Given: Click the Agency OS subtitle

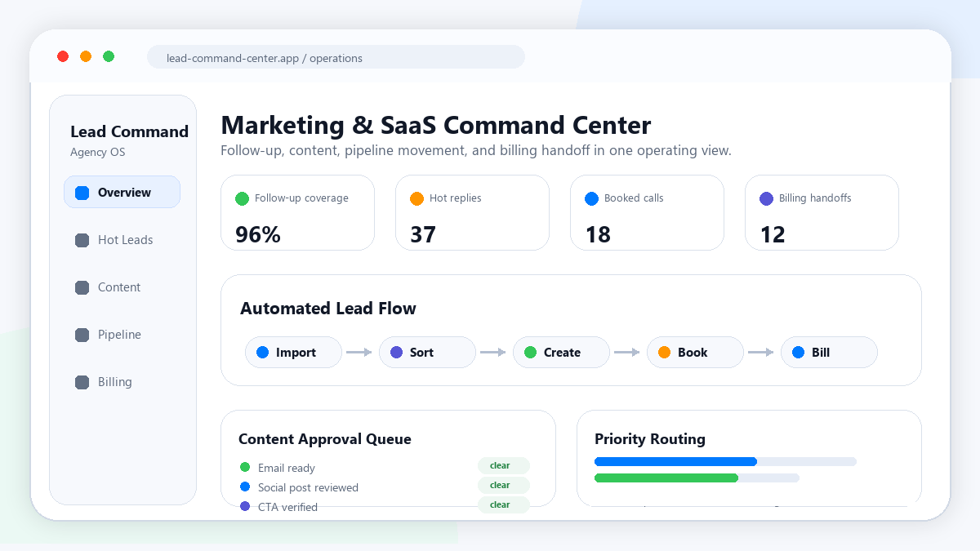Looking at the screenshot, I should coord(97,152).
